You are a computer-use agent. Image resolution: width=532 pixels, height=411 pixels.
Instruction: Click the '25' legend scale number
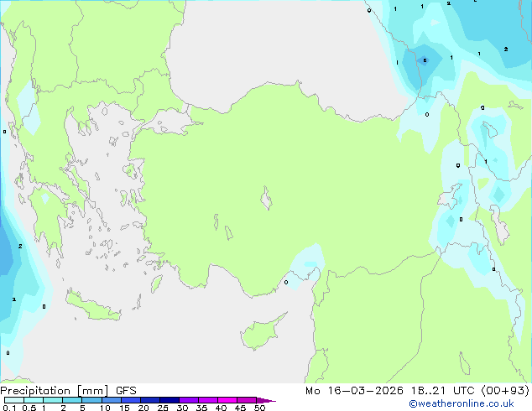pos(163,408)
